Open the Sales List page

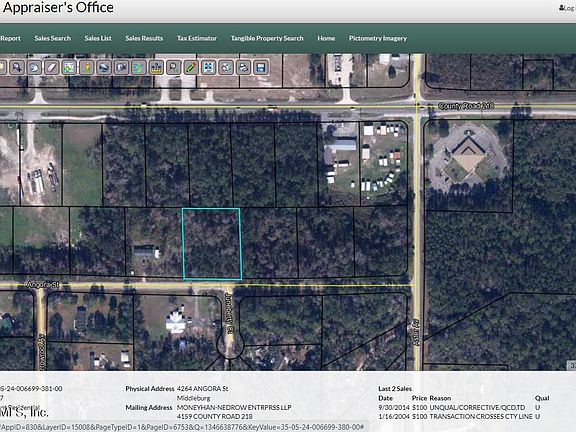click(98, 38)
